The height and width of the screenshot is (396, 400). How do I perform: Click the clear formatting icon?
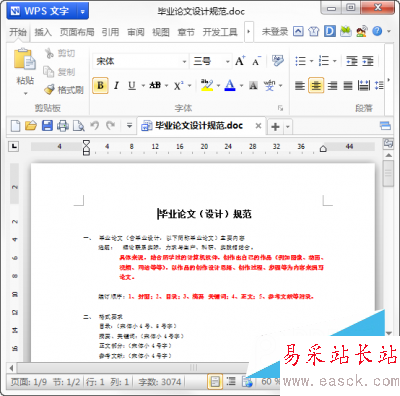pos(277,61)
